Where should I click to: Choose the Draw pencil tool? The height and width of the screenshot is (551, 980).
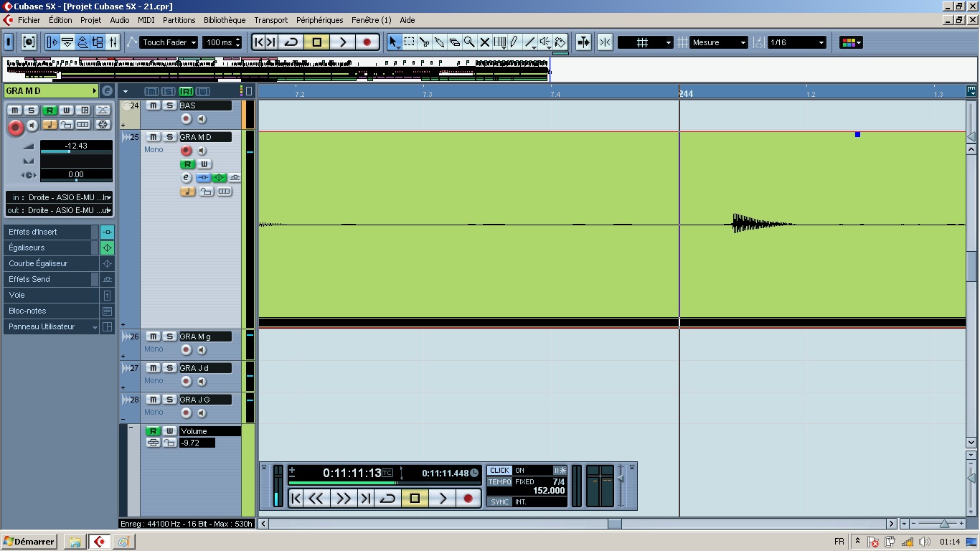click(514, 42)
